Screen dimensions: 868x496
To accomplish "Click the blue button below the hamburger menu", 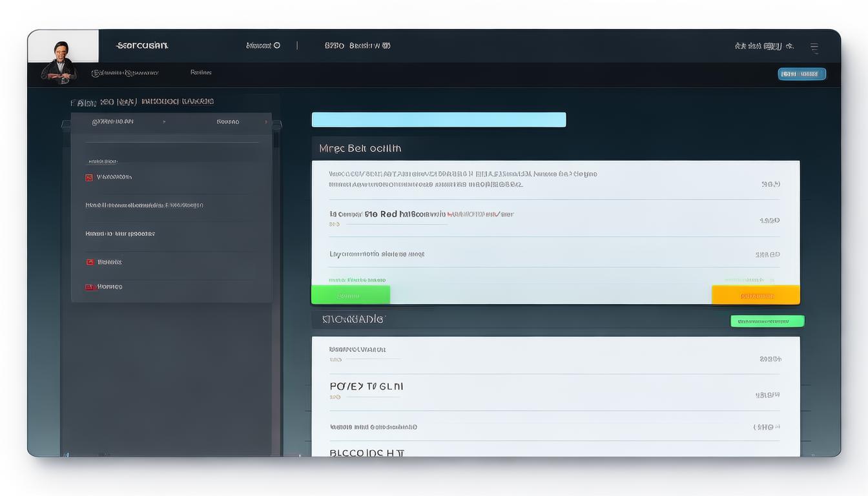I will 801,74.
